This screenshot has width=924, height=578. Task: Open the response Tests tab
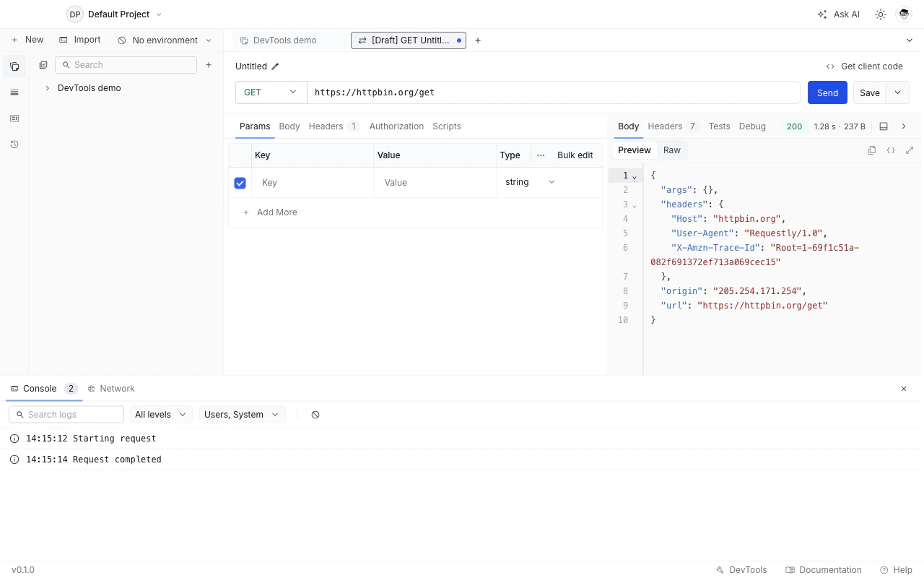coord(719,126)
